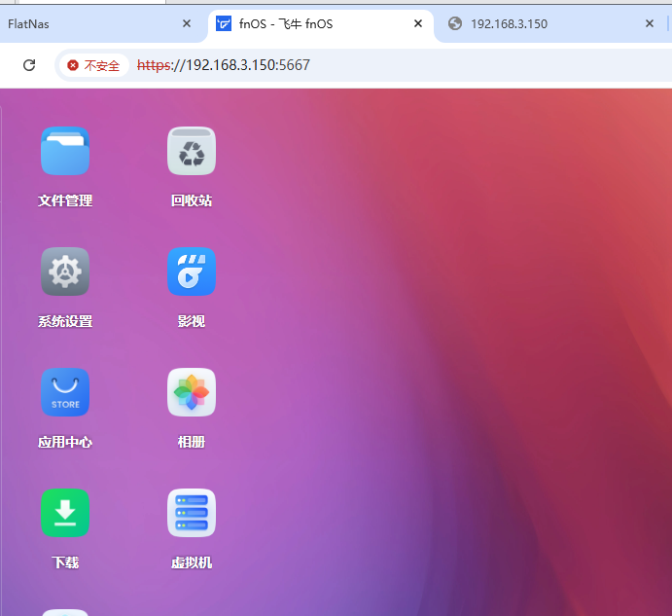Click the 文件管理 label text

tap(65, 200)
